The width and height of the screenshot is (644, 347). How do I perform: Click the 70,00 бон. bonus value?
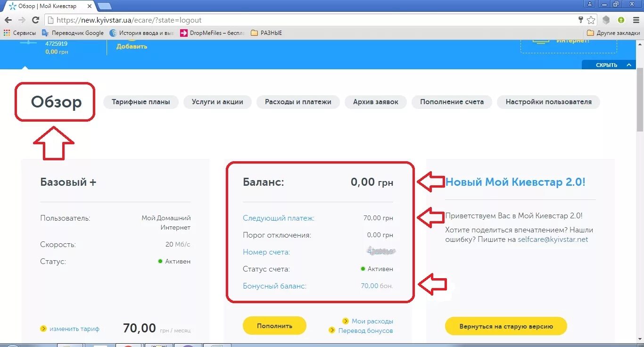377,286
